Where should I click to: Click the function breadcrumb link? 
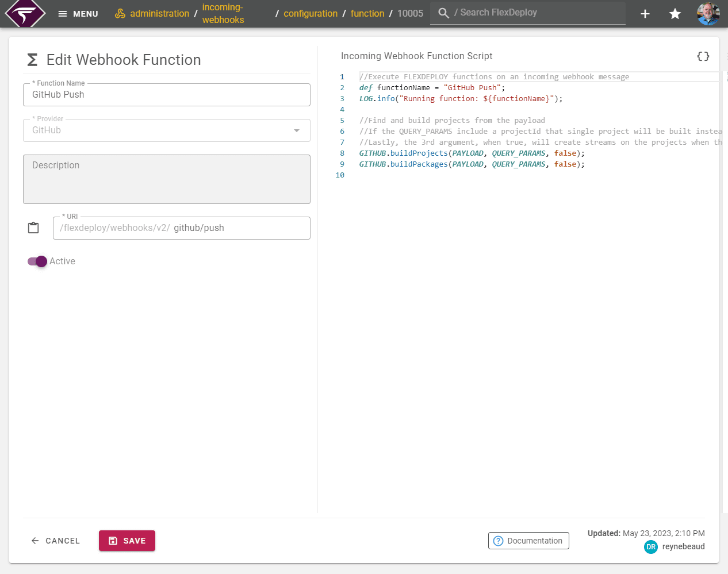pyautogui.click(x=367, y=14)
